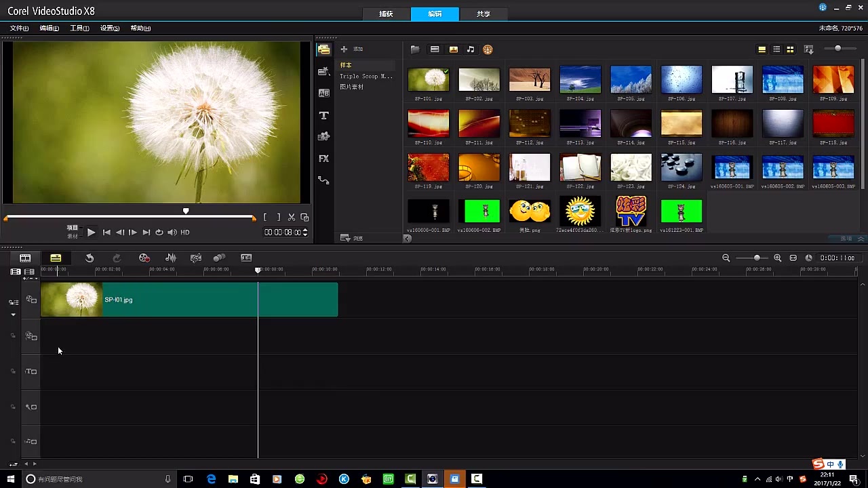The image size is (868, 488).
Task: Zoom in the timeline
Action: click(777, 258)
